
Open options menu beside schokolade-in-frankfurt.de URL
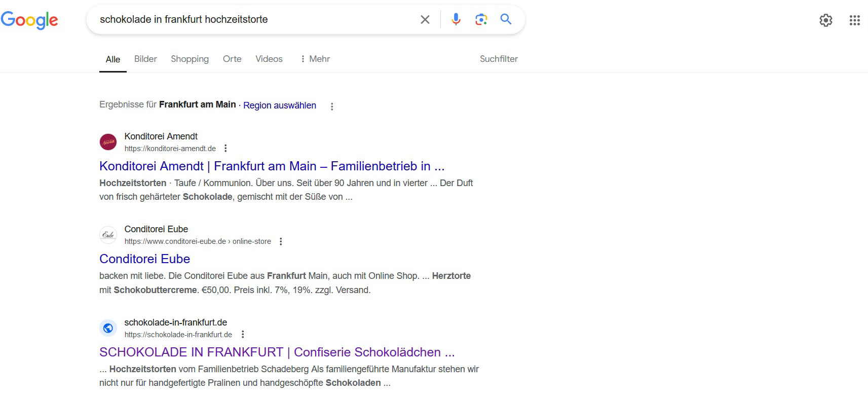pyautogui.click(x=243, y=335)
